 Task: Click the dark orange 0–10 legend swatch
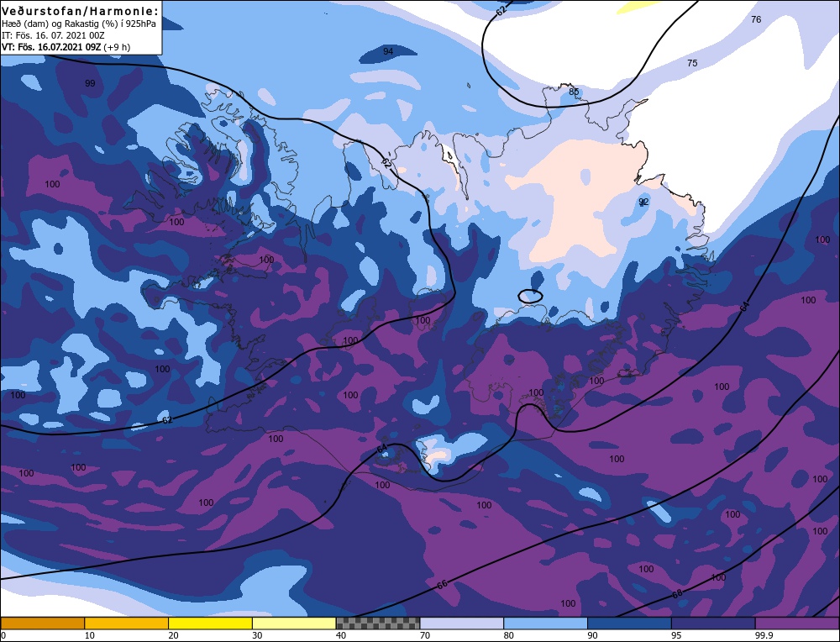coord(42,623)
